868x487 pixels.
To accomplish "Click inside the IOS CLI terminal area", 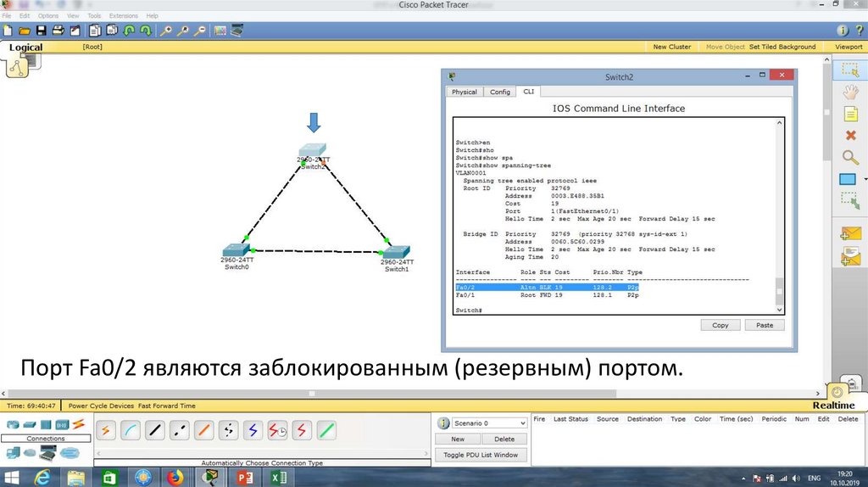I will pos(615,216).
